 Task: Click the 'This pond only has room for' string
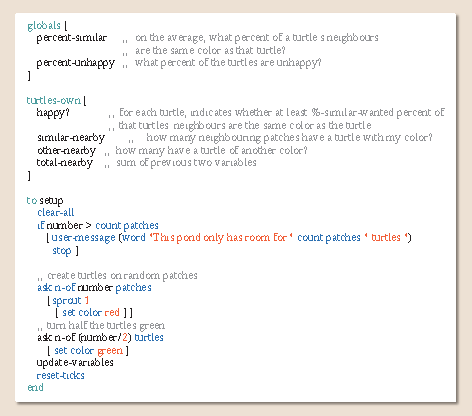[221, 237]
